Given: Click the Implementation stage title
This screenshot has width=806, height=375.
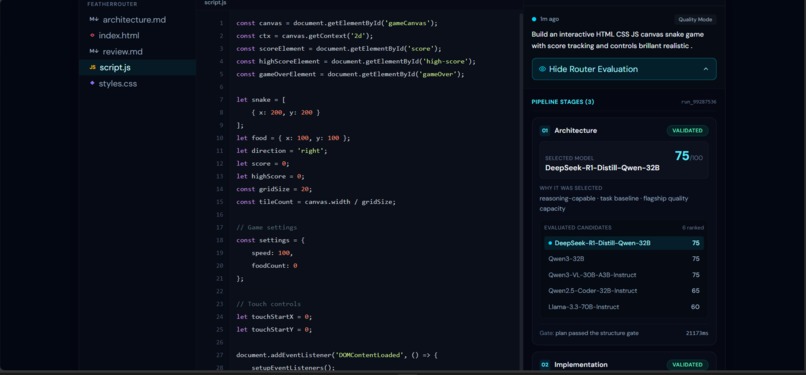Looking at the screenshot, I should pyautogui.click(x=581, y=365).
